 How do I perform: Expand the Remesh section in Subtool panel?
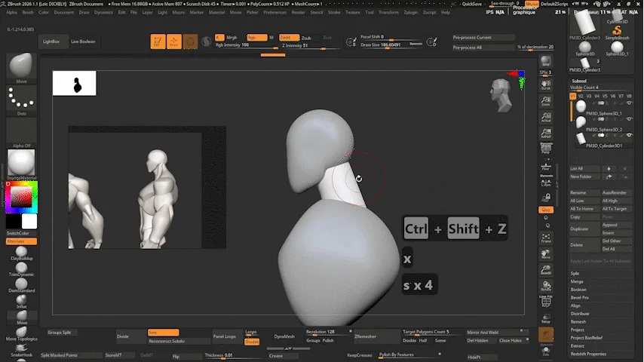pos(578,321)
